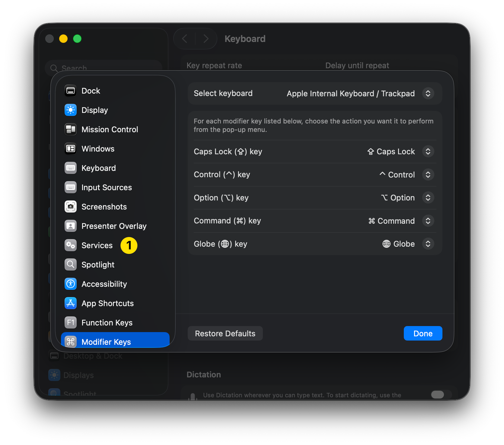Change the Control key action popup
The height and width of the screenshot is (445, 504).
(428, 175)
